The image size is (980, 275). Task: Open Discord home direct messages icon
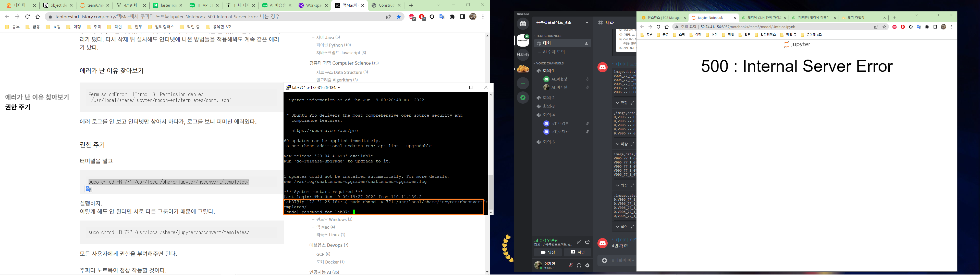click(523, 23)
